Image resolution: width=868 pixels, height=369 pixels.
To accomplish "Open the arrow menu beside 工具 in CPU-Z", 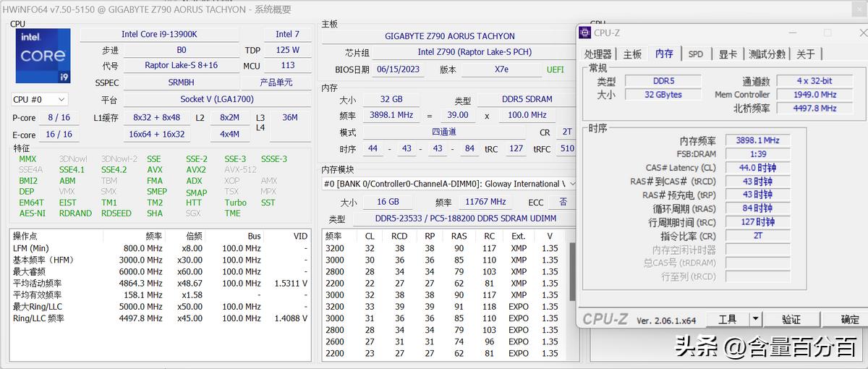I will 756,319.
